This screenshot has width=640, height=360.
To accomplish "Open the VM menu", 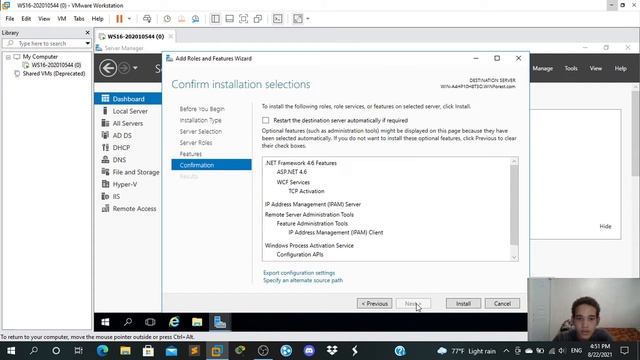I will coord(62,19).
